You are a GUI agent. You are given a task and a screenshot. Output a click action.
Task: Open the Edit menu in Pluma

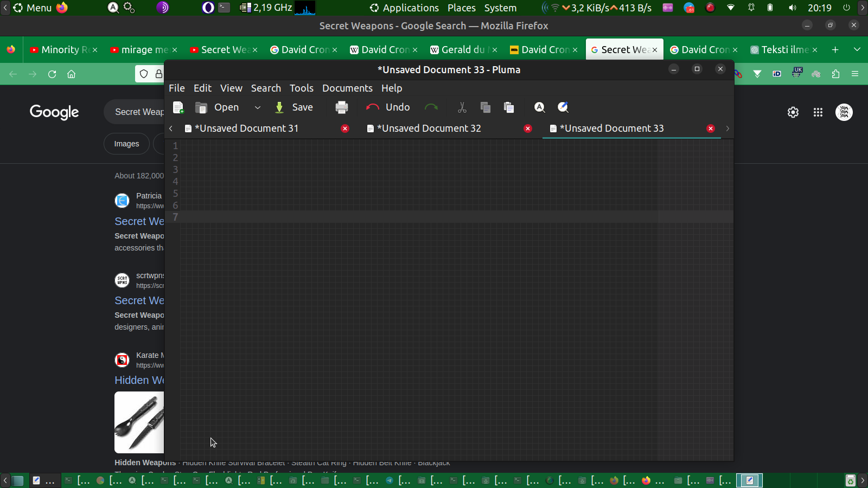point(202,88)
